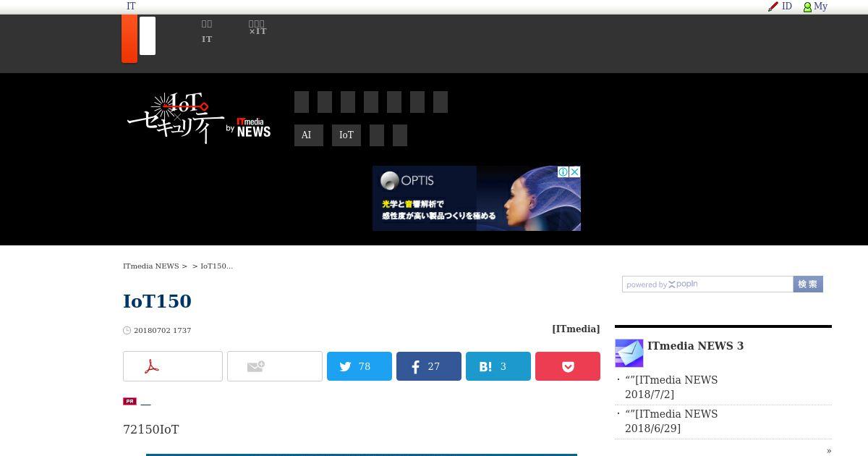The height and width of the screenshot is (456, 868).
Task: Click the 2018/6/29 ITmedia NEWS item
Action: (671, 421)
